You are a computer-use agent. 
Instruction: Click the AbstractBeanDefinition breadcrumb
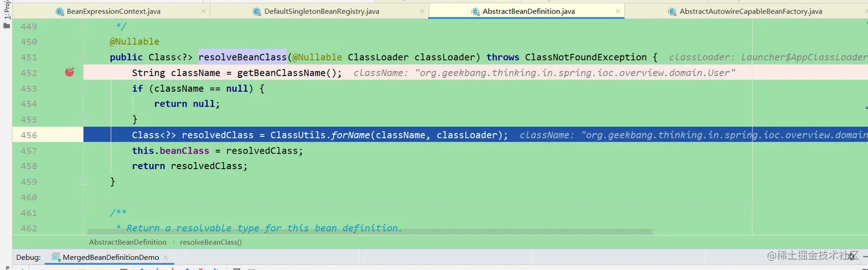(127, 242)
